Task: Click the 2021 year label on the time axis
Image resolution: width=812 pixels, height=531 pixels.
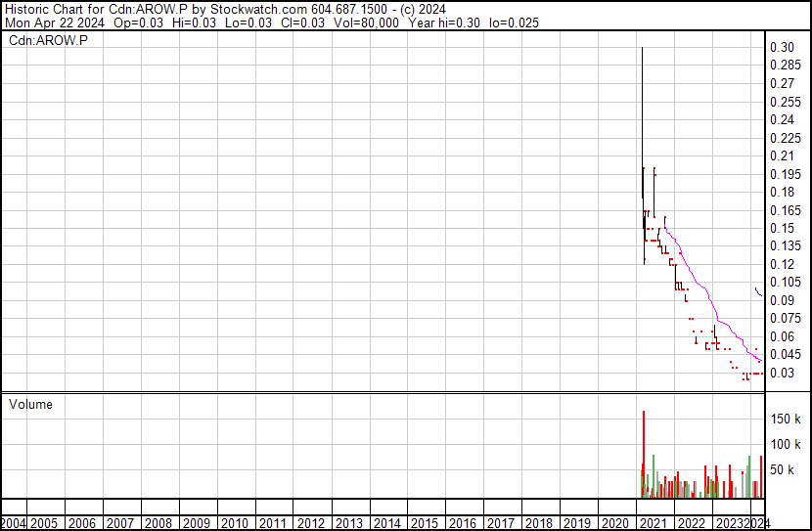Action: tap(654, 523)
